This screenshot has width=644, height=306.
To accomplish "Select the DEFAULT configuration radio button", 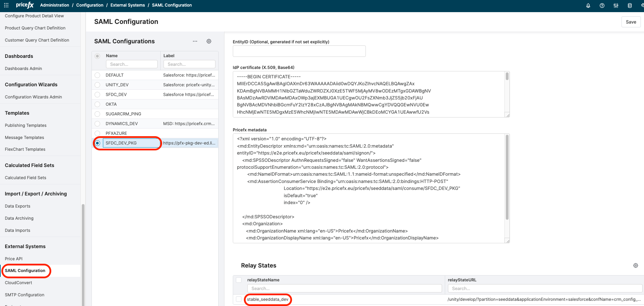I will (97, 75).
